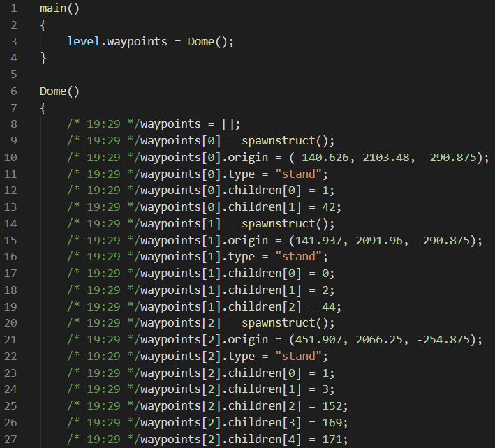Click the 19:29 comment on line 9
This screenshot has height=448, width=495.
[103, 141]
